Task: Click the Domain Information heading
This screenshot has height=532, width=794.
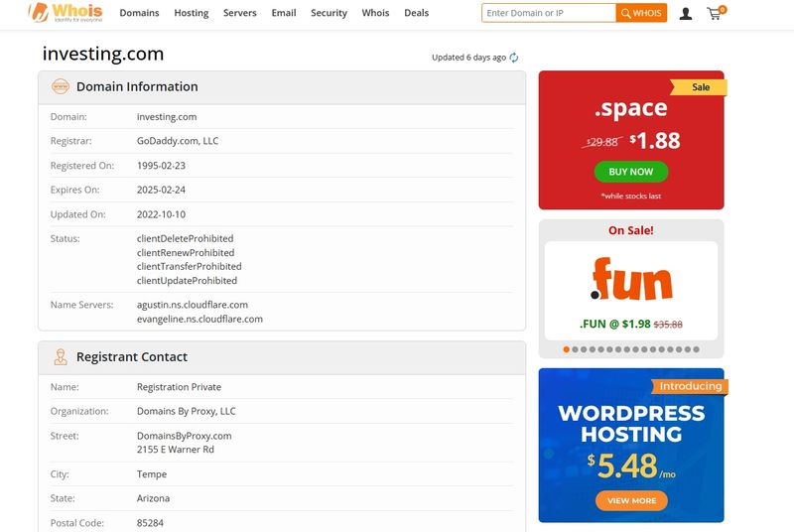Action: pos(137,86)
